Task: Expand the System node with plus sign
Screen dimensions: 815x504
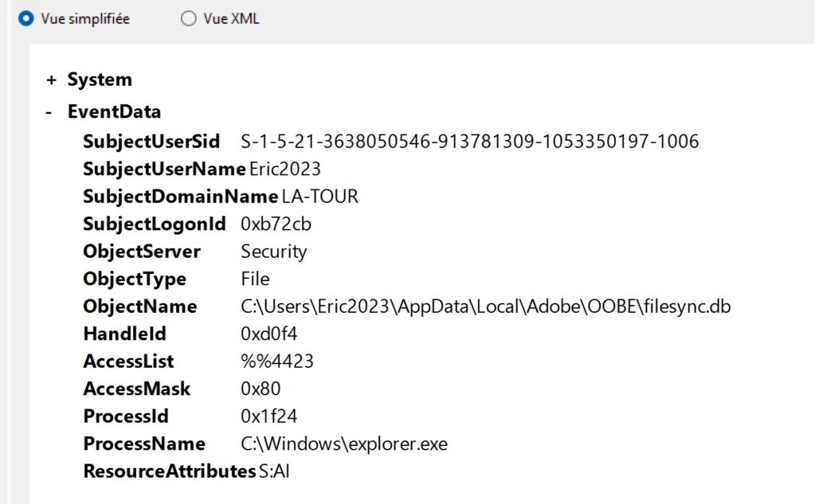Action: (51, 80)
